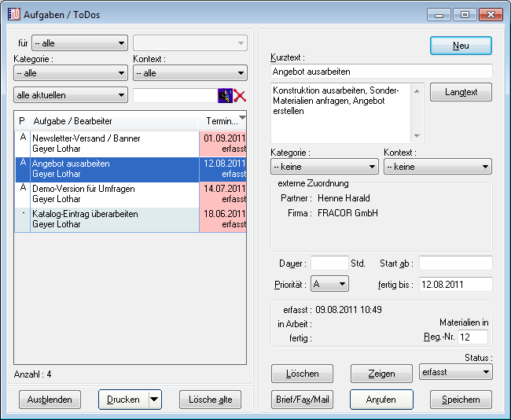Click the search icon beside the filter field

click(x=224, y=96)
